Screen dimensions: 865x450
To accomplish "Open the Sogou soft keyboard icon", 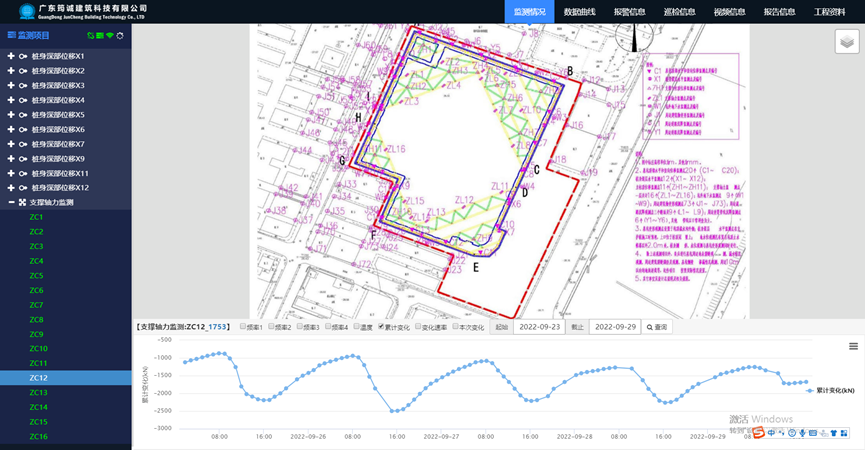I will [813, 433].
